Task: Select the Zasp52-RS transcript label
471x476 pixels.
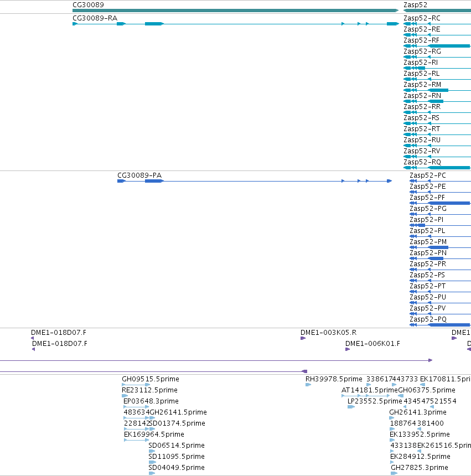Action: click(x=421, y=118)
